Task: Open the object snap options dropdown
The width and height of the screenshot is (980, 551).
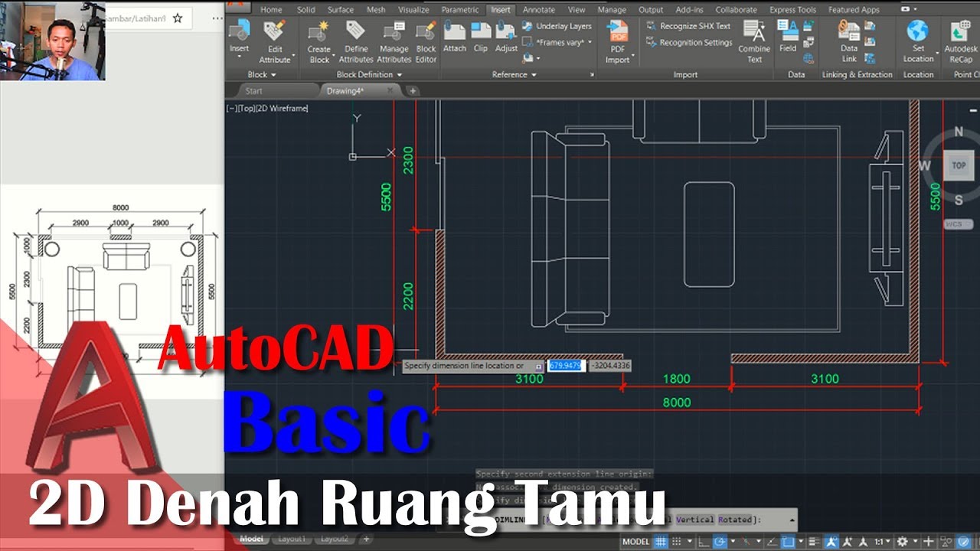Action: coord(801,541)
